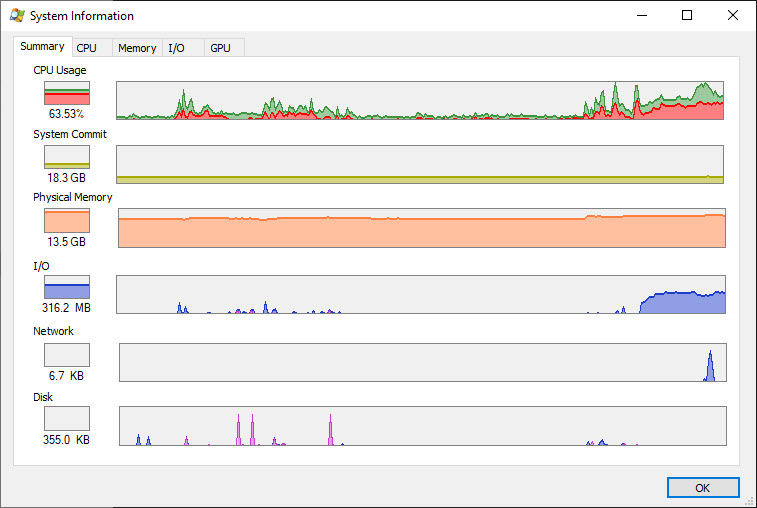
Task: Click the Disk mini gauge
Action: click(x=67, y=418)
